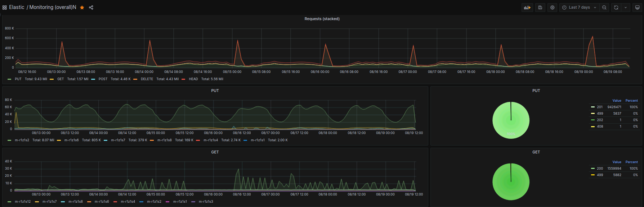Toggle m-r1z1s4 series in PUT panel legend
Viewport: 644px width, 207px height.
[211, 140]
